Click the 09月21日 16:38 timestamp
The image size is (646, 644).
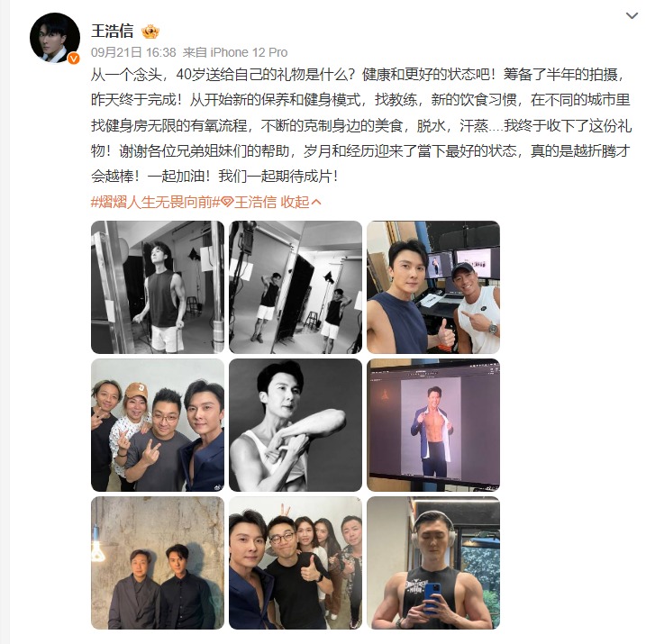[133, 53]
